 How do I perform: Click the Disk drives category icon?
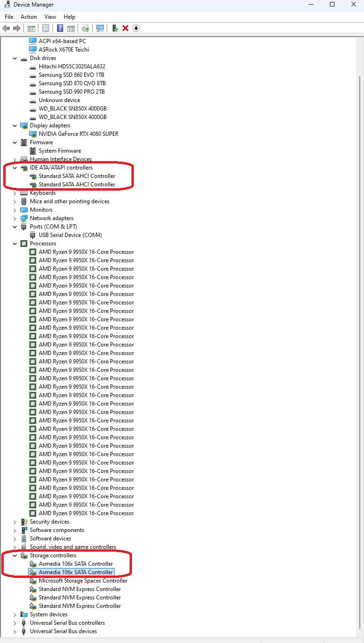tap(24, 58)
